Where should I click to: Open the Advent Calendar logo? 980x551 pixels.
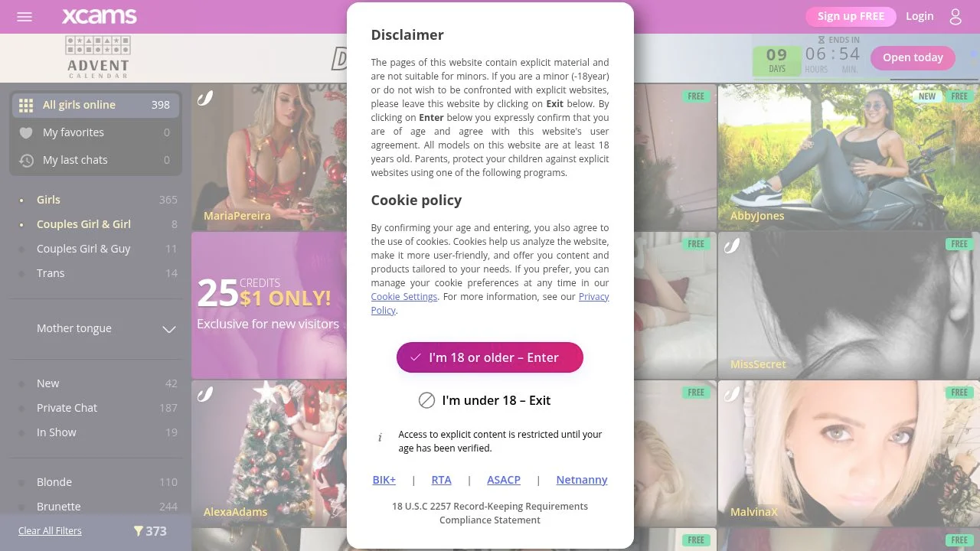point(98,57)
